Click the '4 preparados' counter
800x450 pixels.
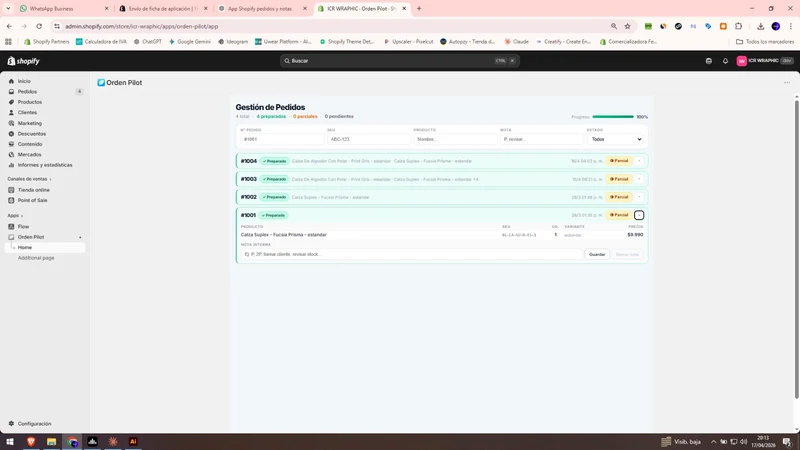click(x=271, y=116)
